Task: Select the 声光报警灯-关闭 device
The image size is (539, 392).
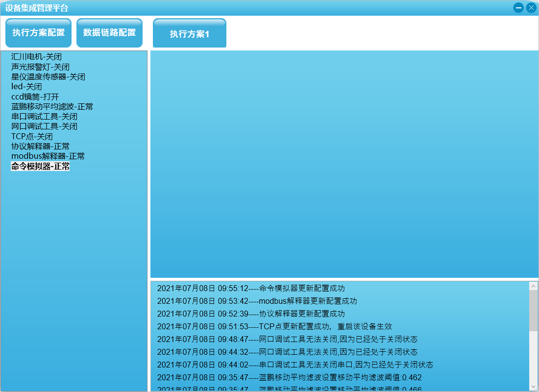Action: (40, 67)
